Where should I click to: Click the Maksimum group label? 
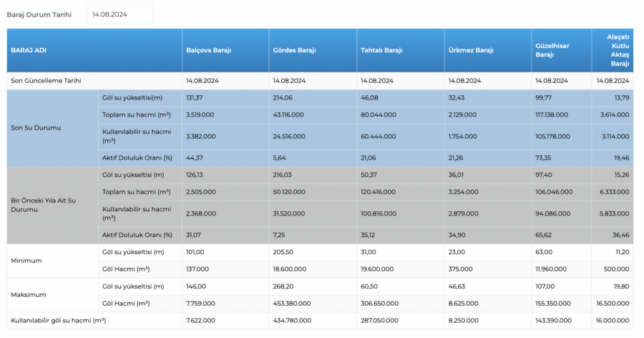click(29, 295)
